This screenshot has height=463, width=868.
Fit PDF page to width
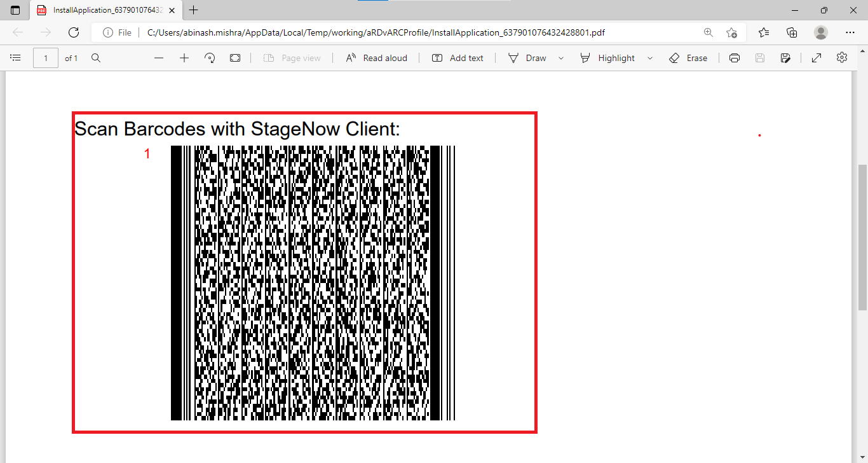[x=235, y=58]
